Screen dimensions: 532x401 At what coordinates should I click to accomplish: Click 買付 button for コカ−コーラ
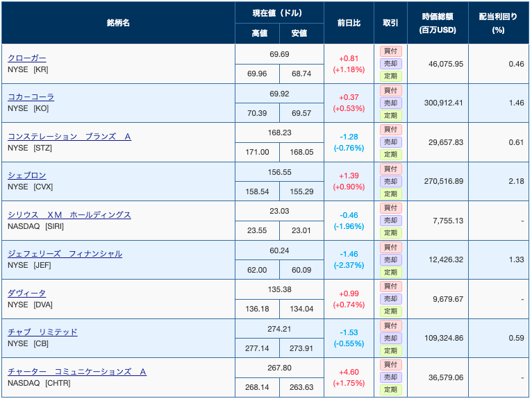[x=391, y=90]
